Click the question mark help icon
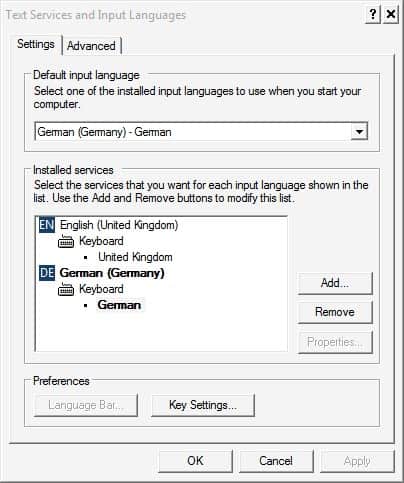Screen dimensions: 404x483 point(373,15)
